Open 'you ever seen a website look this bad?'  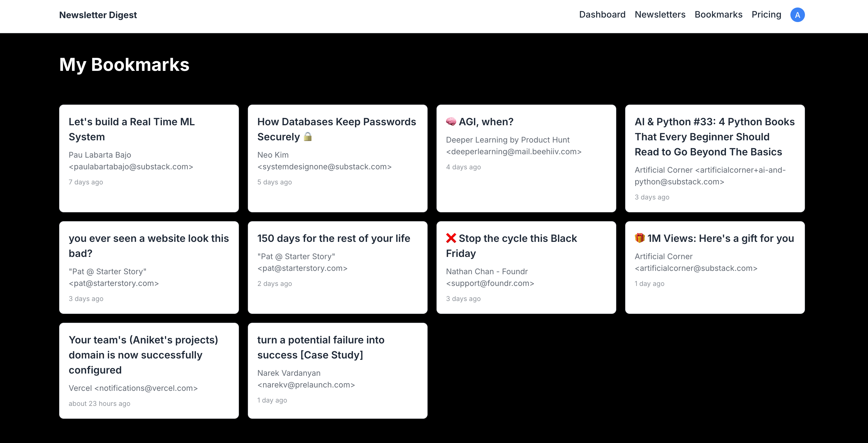[x=149, y=268]
